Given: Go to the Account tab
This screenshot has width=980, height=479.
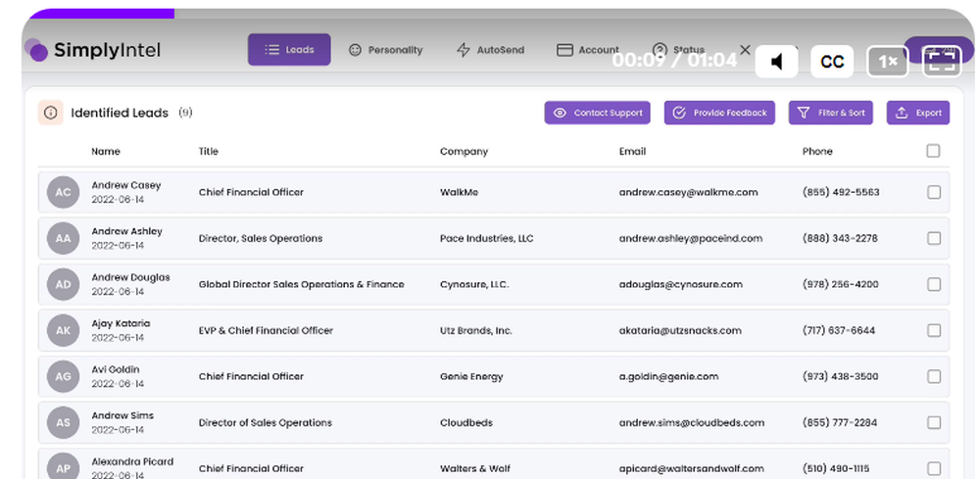Looking at the screenshot, I should (x=587, y=50).
